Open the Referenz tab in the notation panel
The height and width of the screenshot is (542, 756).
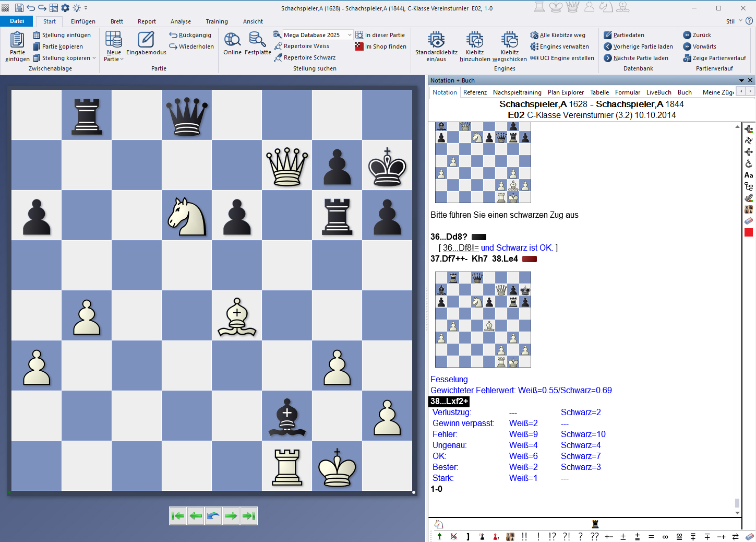point(475,92)
